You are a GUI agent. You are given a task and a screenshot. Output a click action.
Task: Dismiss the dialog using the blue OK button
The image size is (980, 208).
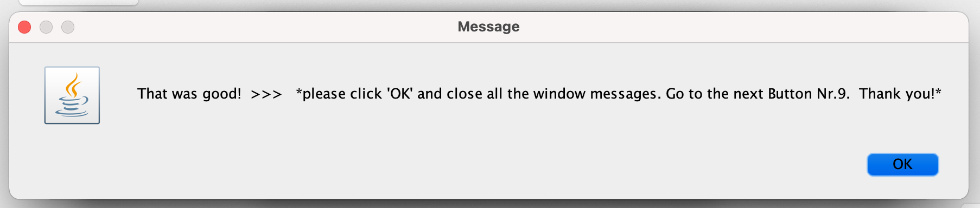902,164
